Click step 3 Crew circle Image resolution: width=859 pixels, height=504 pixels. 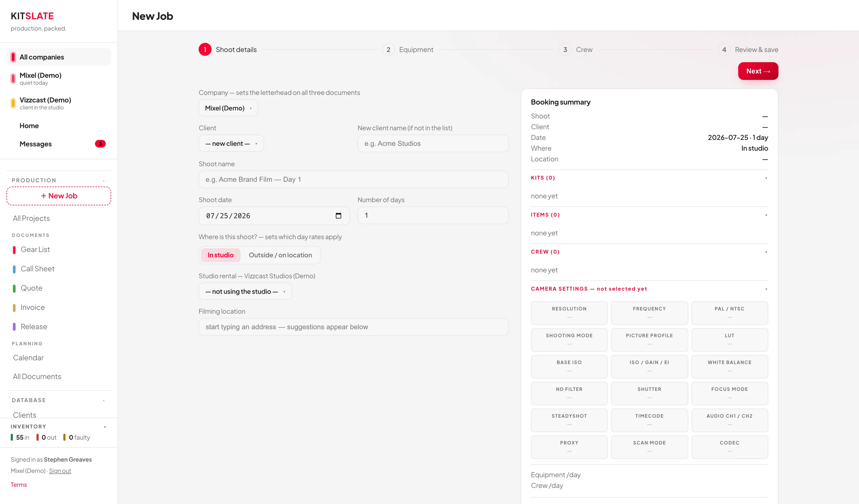tap(565, 50)
